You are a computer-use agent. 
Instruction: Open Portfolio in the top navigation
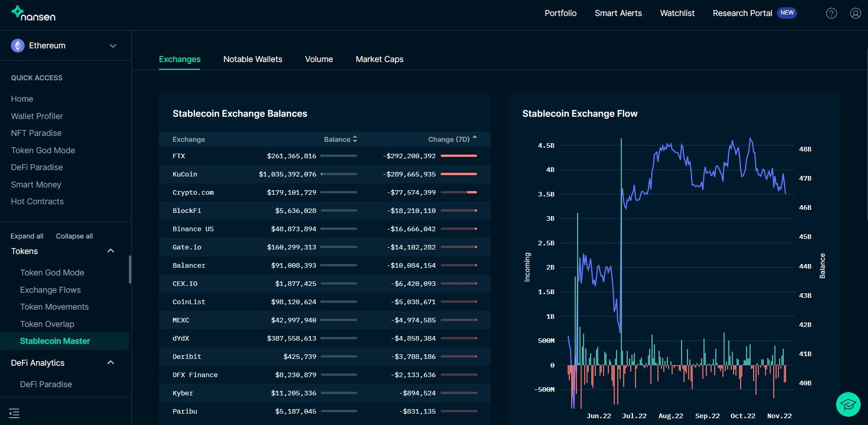coord(560,13)
